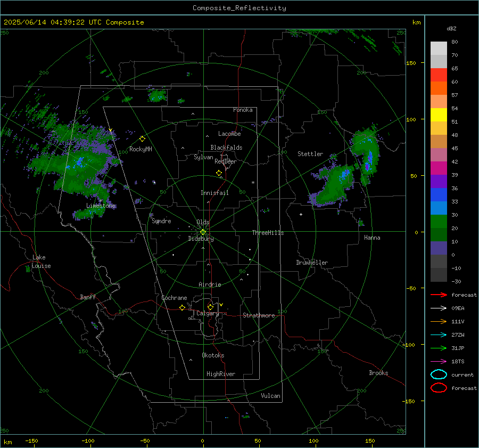479x448 pixels.
Task: Click the Calgary city label
Action: coord(208,313)
